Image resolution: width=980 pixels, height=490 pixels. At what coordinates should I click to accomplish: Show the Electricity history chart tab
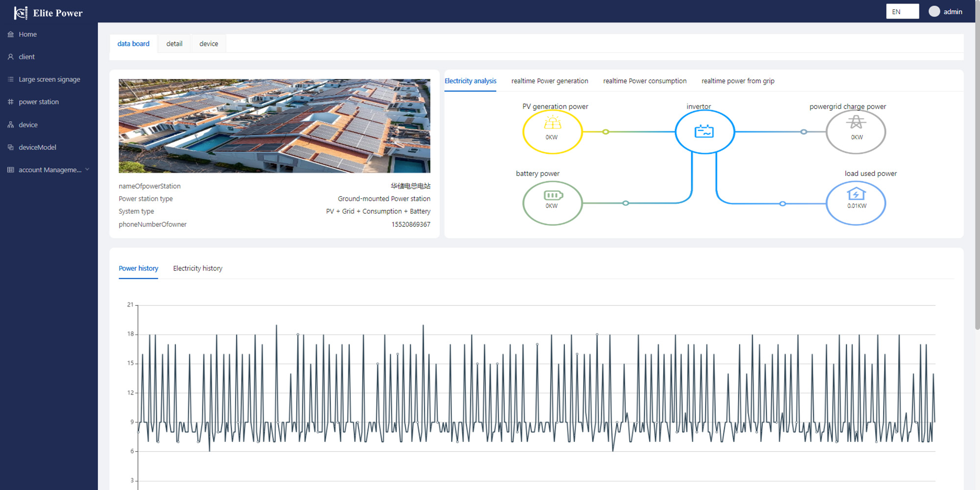pyautogui.click(x=197, y=269)
